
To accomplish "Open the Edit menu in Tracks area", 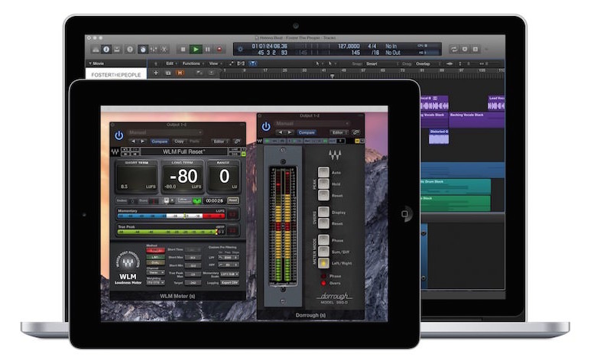I will click(x=170, y=63).
